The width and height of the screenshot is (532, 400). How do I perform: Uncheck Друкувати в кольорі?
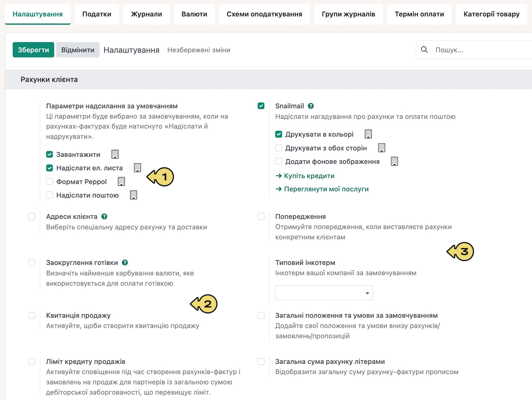point(279,134)
